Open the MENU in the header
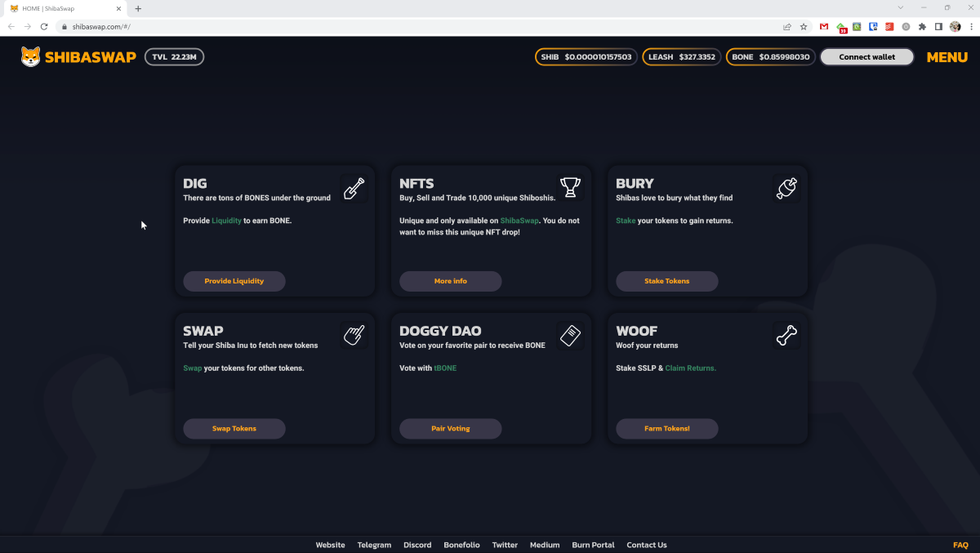The width and height of the screenshot is (980, 553). [x=947, y=57]
